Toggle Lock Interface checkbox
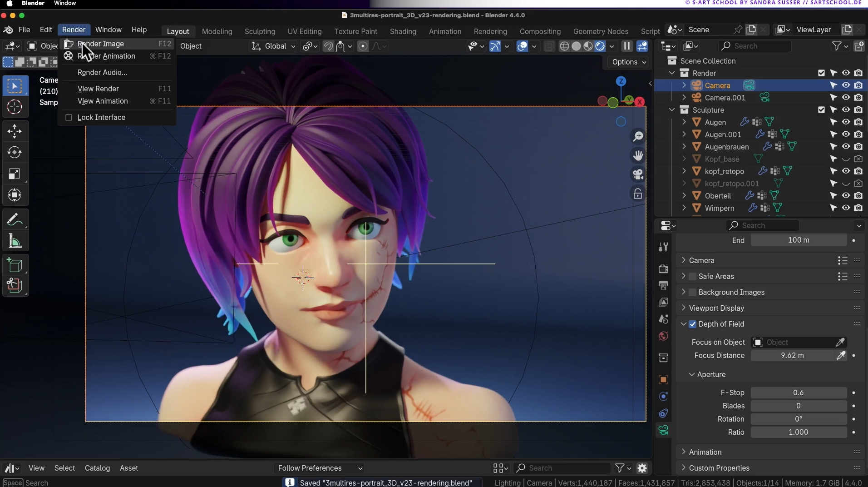 tap(69, 117)
